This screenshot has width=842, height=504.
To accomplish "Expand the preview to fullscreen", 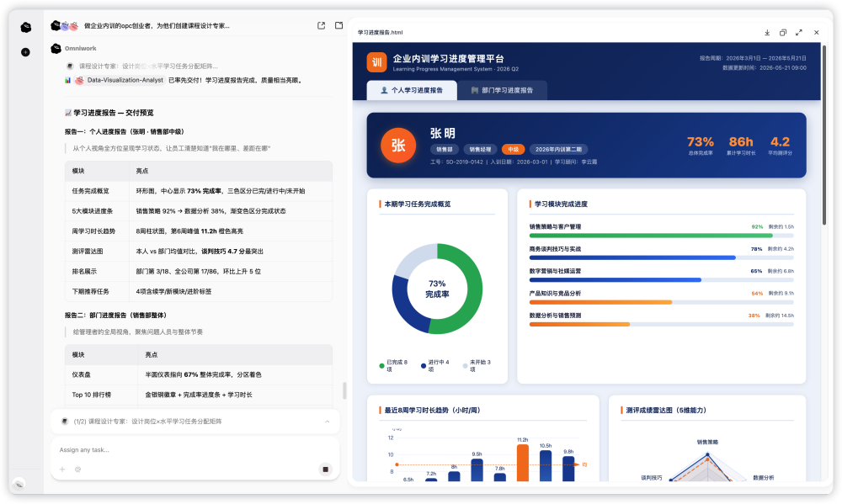I will click(x=799, y=33).
